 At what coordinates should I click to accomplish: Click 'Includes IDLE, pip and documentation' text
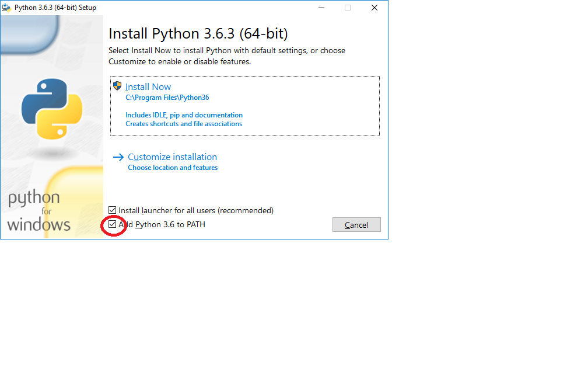coord(184,115)
